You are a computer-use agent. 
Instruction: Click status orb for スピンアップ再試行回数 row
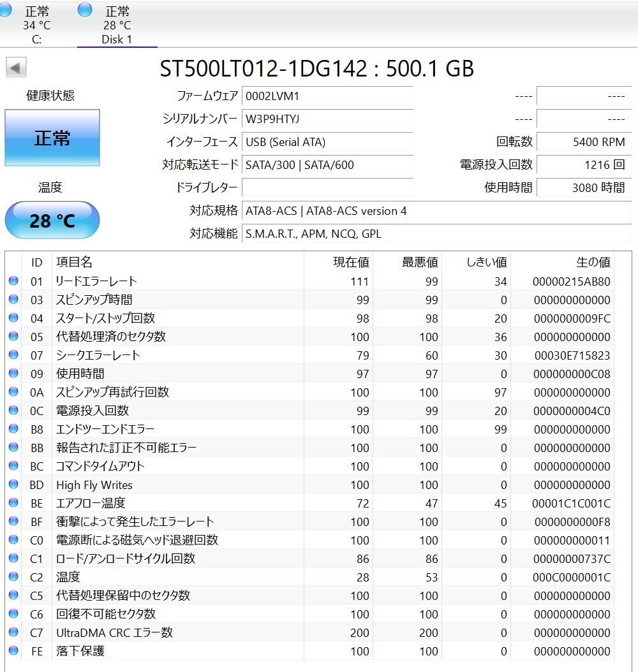point(13,391)
